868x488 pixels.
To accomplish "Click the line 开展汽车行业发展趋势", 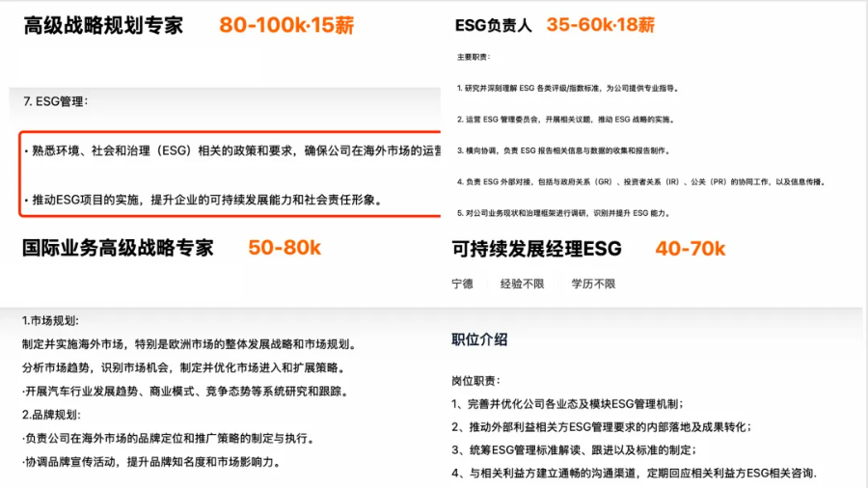I will [x=186, y=392].
